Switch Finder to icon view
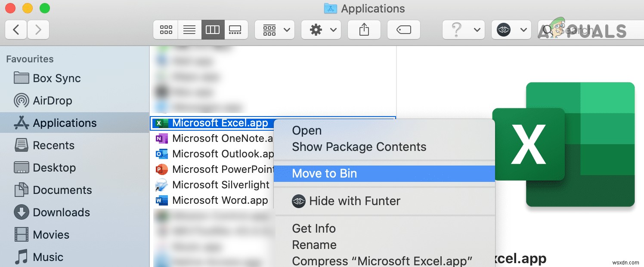This screenshot has height=267, width=644. pos(165,29)
